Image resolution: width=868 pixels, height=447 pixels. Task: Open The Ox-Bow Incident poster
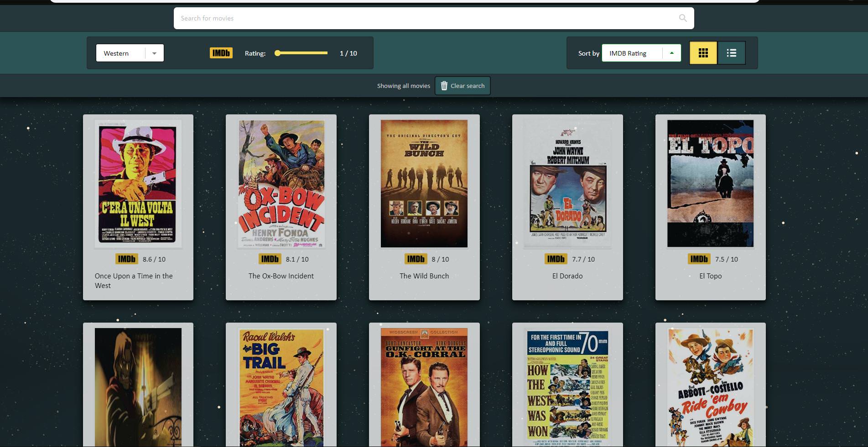coord(281,184)
